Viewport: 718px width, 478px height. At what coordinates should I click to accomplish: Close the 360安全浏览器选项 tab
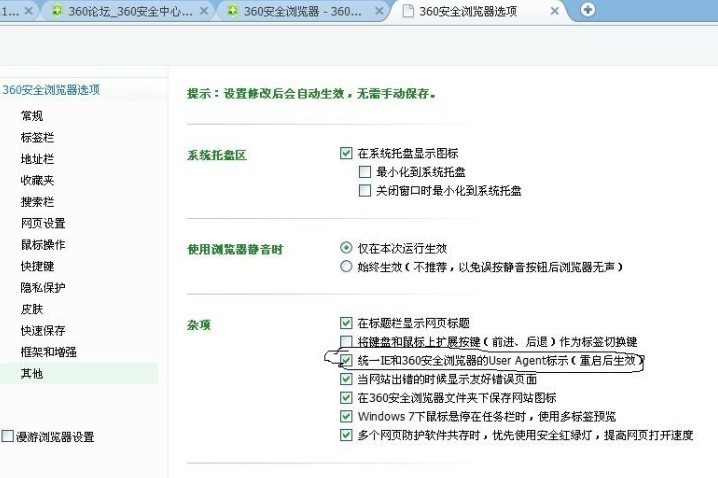(x=555, y=11)
